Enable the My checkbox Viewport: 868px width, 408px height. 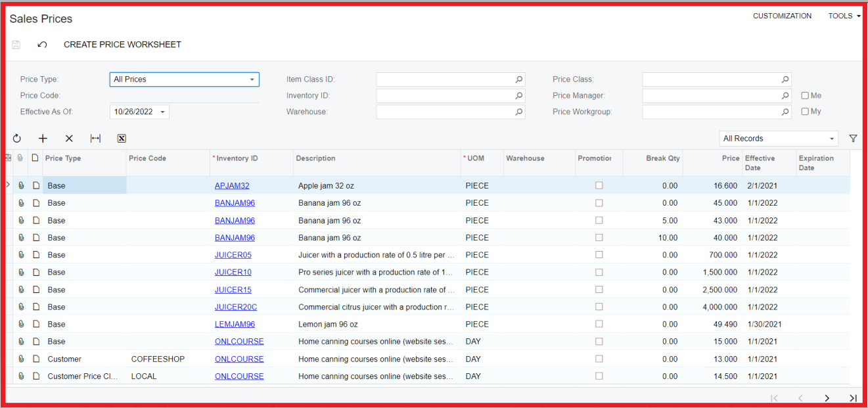tap(805, 111)
